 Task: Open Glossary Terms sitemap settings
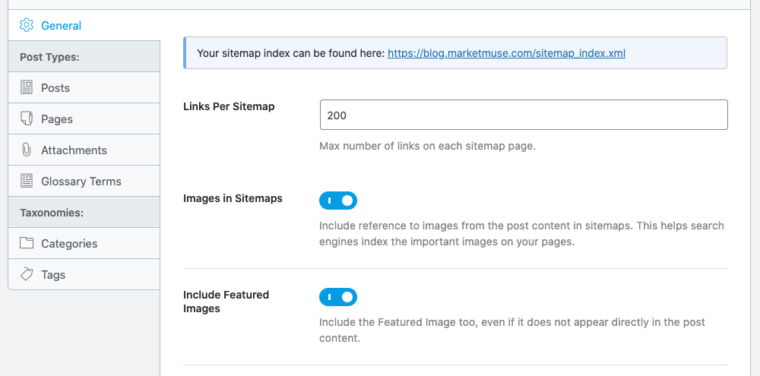point(84,181)
